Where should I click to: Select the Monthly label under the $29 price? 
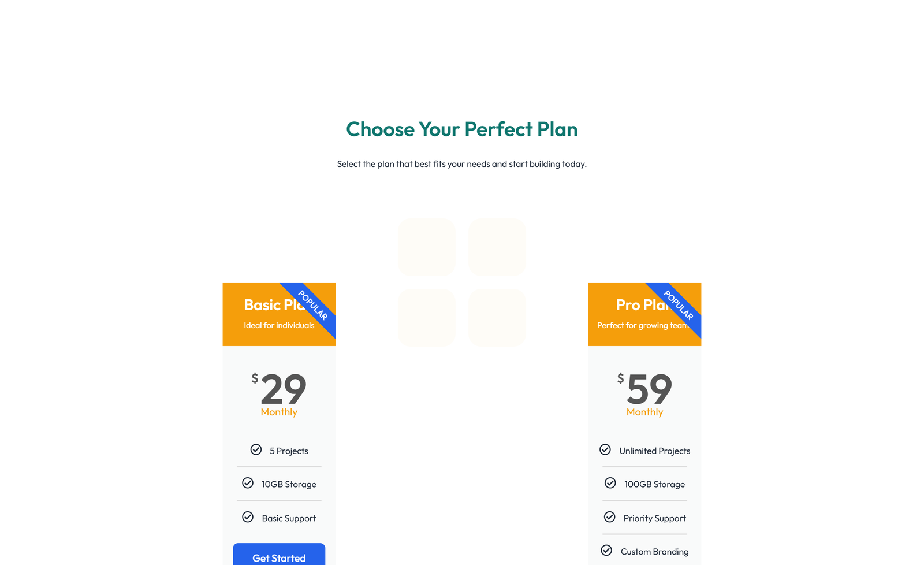click(280, 412)
